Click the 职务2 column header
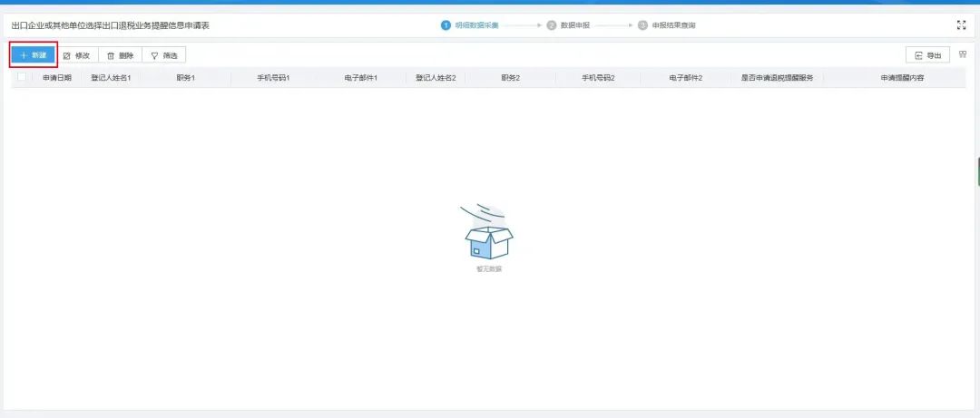The height and width of the screenshot is (418, 980). coord(511,78)
